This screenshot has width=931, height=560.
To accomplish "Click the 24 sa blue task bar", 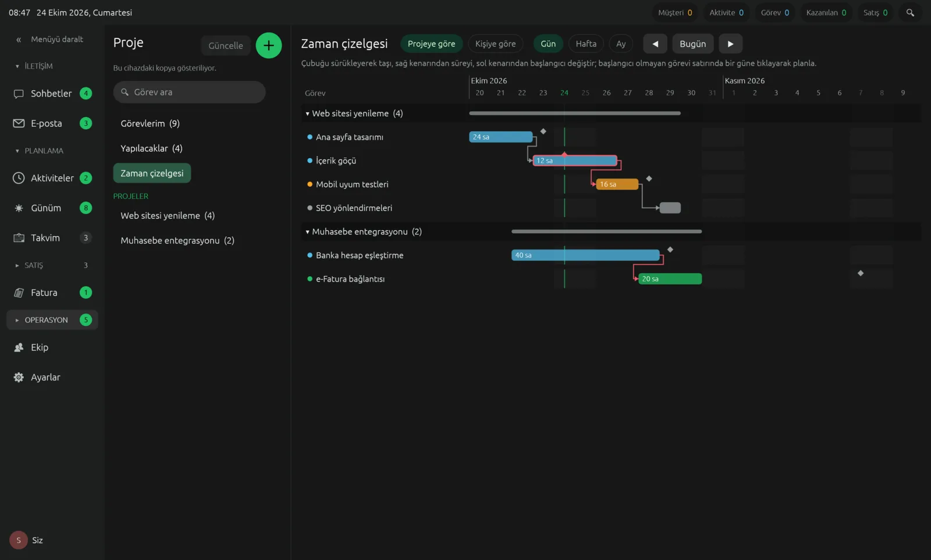I will pos(501,137).
